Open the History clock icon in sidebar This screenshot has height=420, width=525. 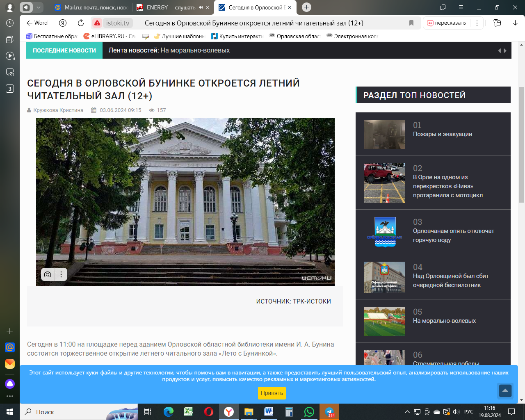(x=10, y=23)
